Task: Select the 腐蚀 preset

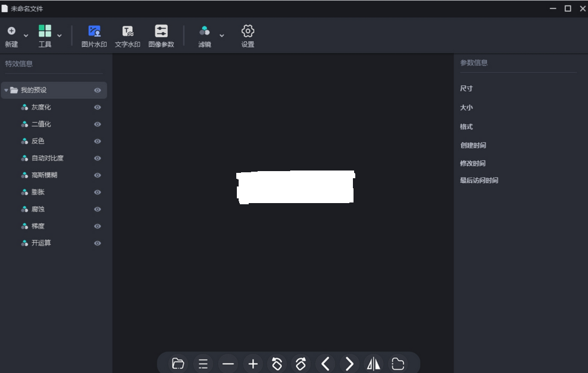Action: [38, 209]
